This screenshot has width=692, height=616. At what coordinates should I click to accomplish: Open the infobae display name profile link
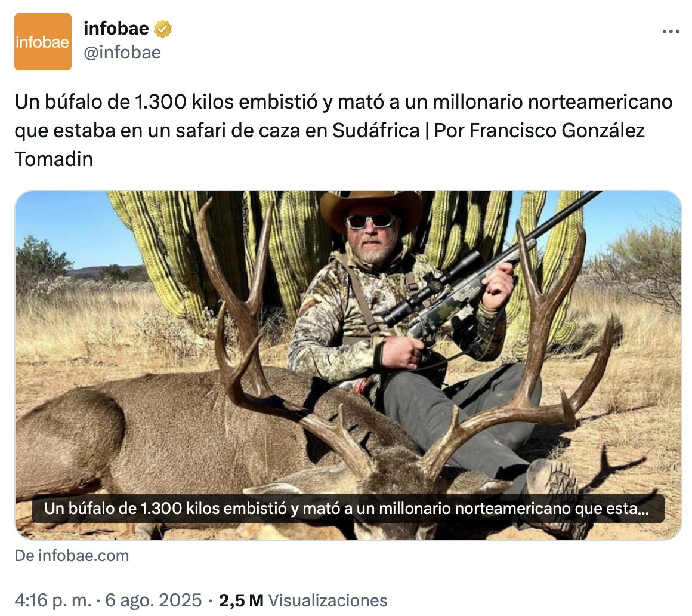click(x=116, y=28)
